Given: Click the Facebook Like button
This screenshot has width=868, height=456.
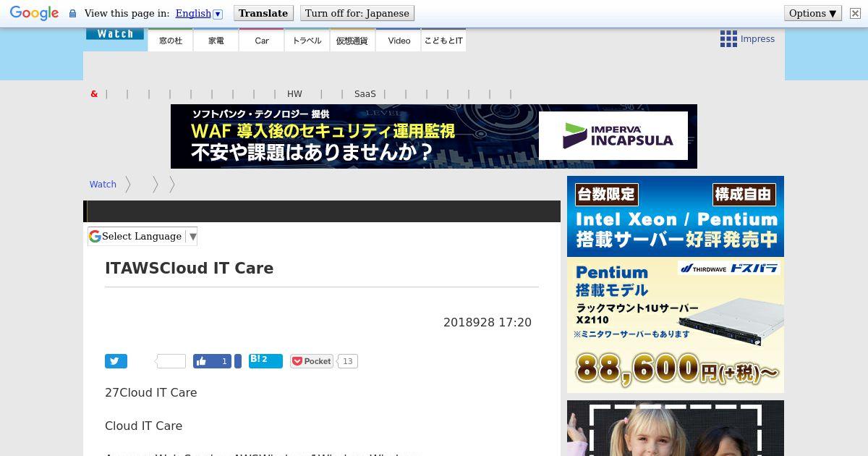Looking at the screenshot, I should click(212, 361).
